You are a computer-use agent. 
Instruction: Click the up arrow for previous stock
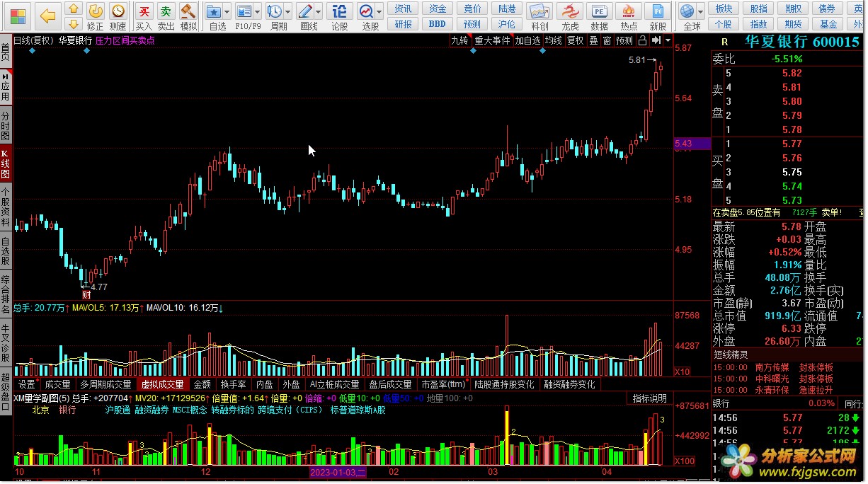[74, 9]
